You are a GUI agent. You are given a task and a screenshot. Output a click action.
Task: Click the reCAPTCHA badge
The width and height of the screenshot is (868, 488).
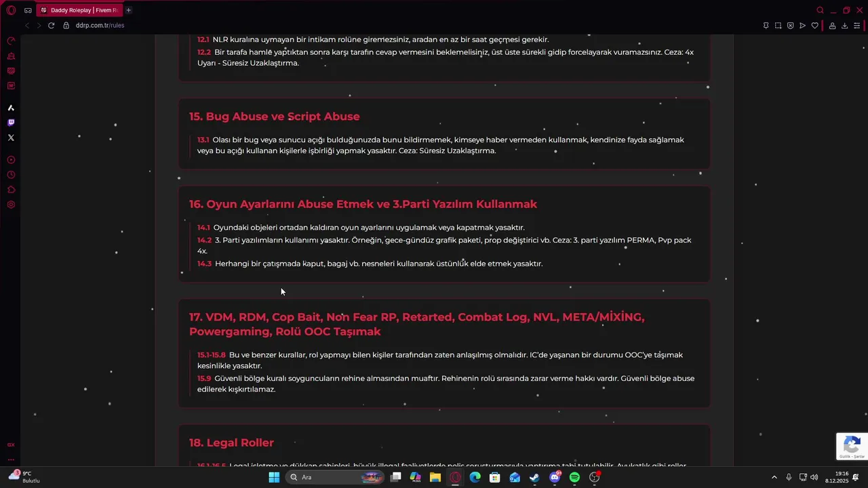pos(852,447)
